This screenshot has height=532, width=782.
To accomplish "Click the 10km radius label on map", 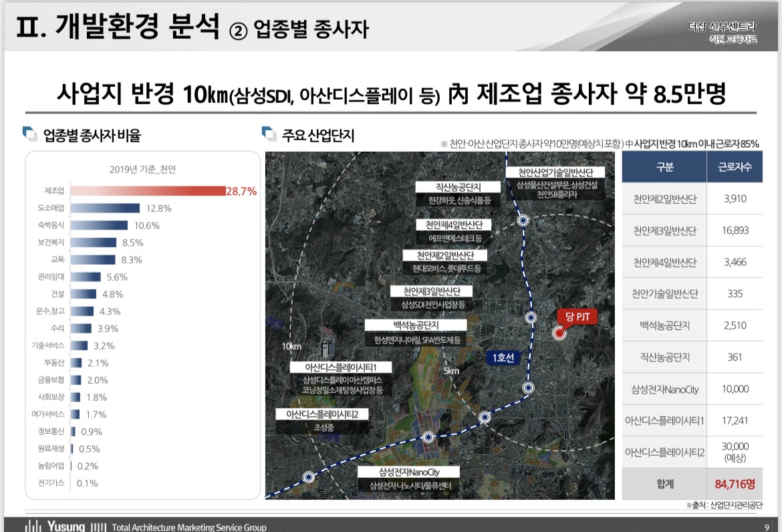I will click(291, 346).
